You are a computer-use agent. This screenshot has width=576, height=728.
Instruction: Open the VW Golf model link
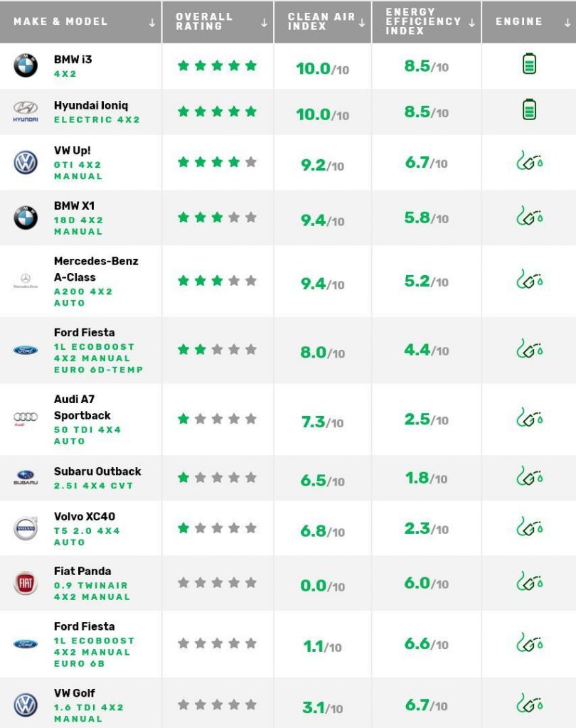[x=74, y=693]
